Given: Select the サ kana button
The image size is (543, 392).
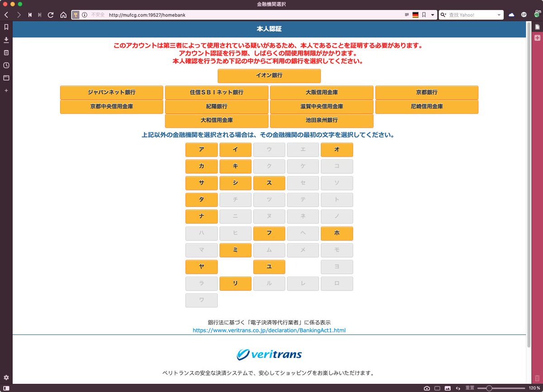Looking at the screenshot, I should tap(201, 183).
